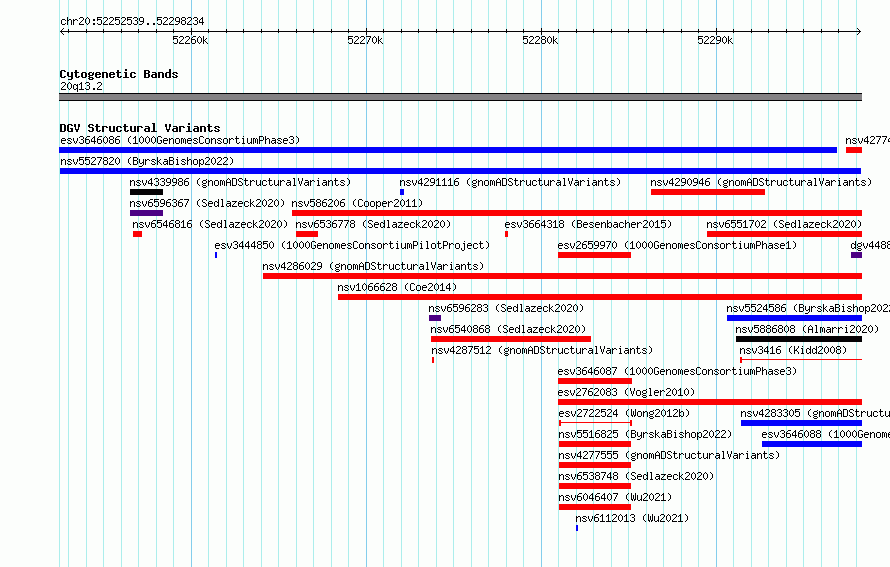Click the black nsv4339986 variant bar

[x=146, y=192]
